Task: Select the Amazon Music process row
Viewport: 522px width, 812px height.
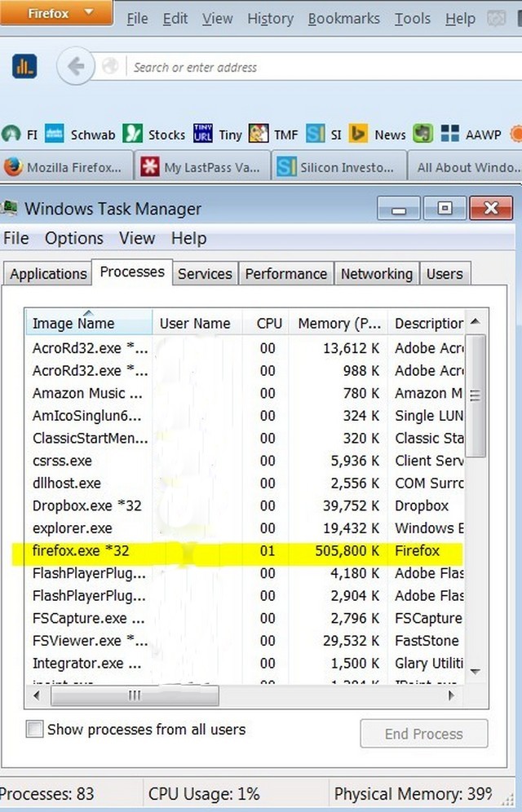Action: [x=244, y=393]
